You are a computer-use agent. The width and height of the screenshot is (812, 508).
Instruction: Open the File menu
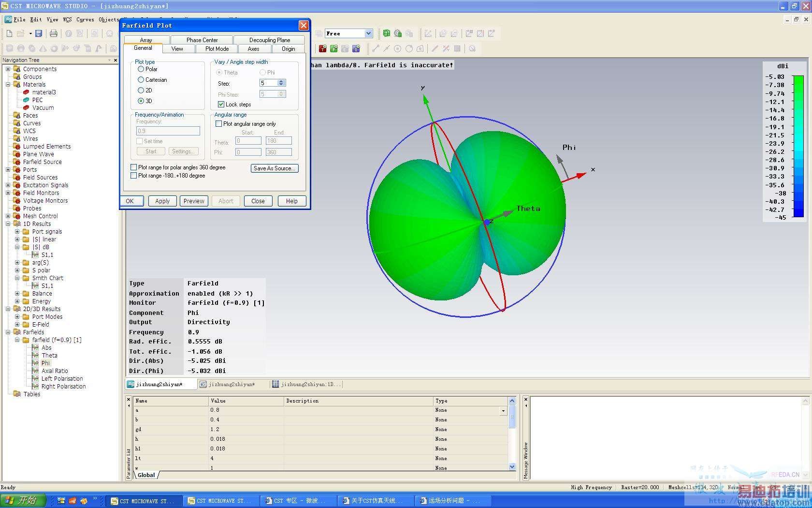pyautogui.click(x=20, y=19)
